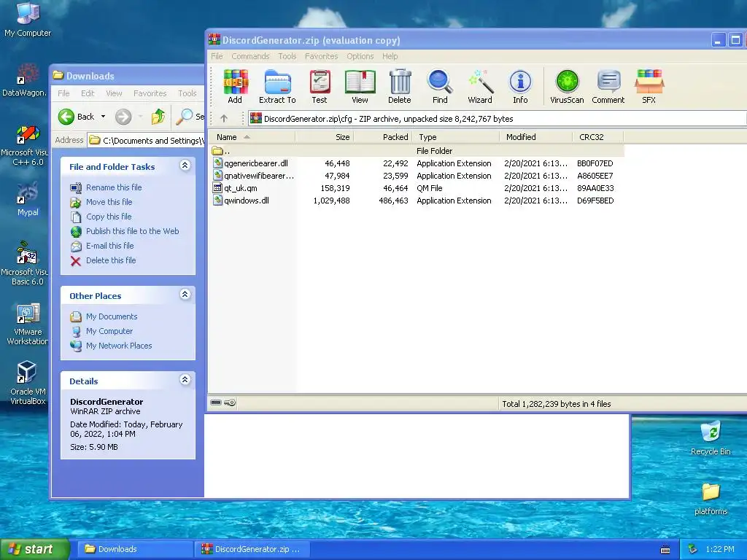
Task: Click the key icon in WinRAR status bar
Action: [x=230, y=402]
